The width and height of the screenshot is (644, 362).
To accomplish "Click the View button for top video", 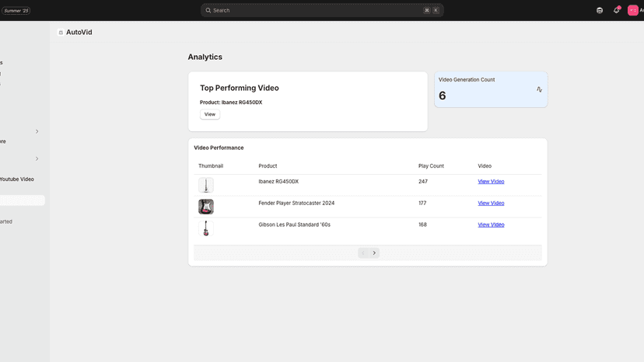I will coord(210,114).
